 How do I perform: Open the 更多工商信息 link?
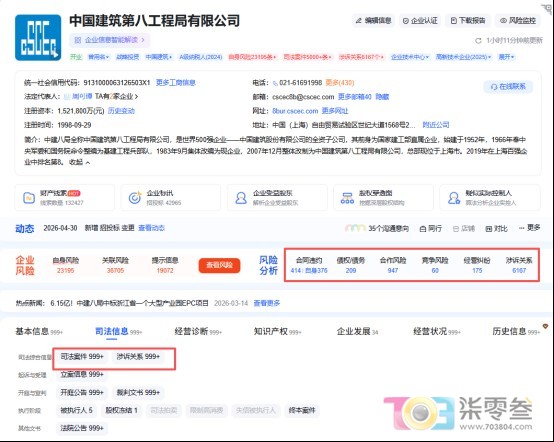click(x=176, y=83)
